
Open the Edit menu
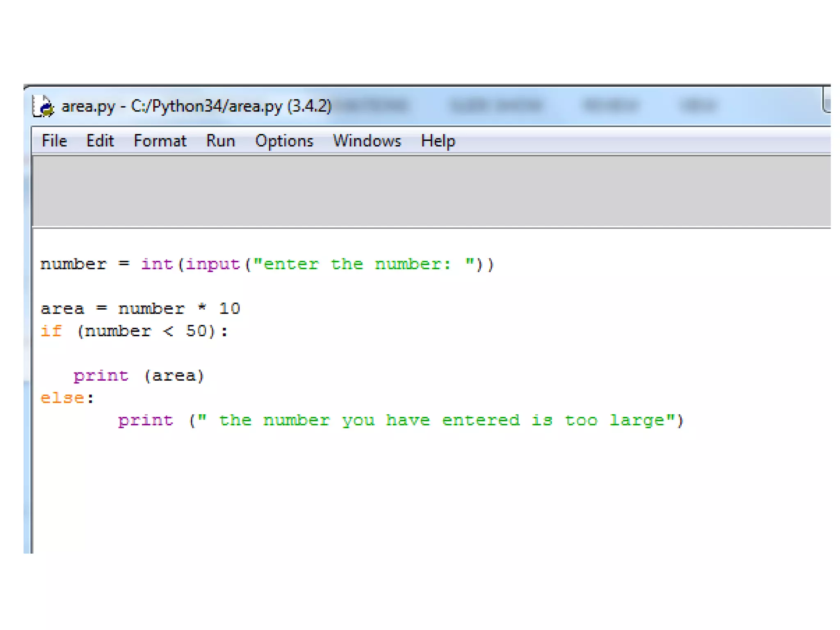point(100,141)
